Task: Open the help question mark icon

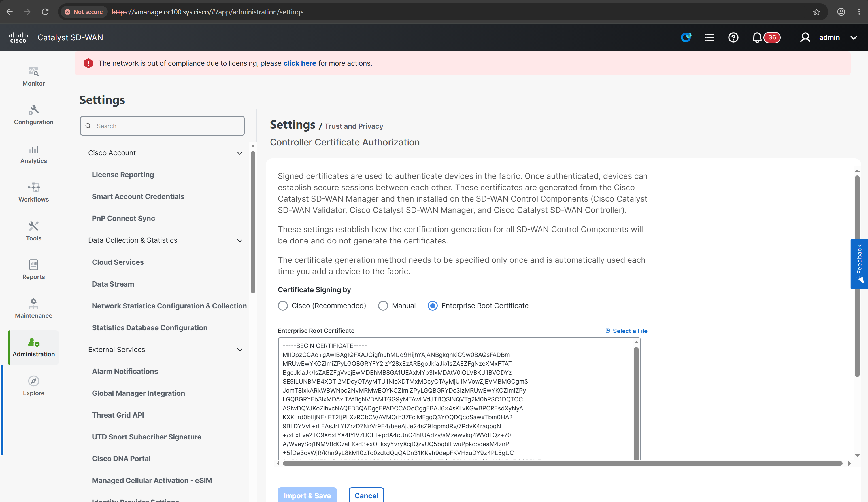Action: [x=733, y=37]
